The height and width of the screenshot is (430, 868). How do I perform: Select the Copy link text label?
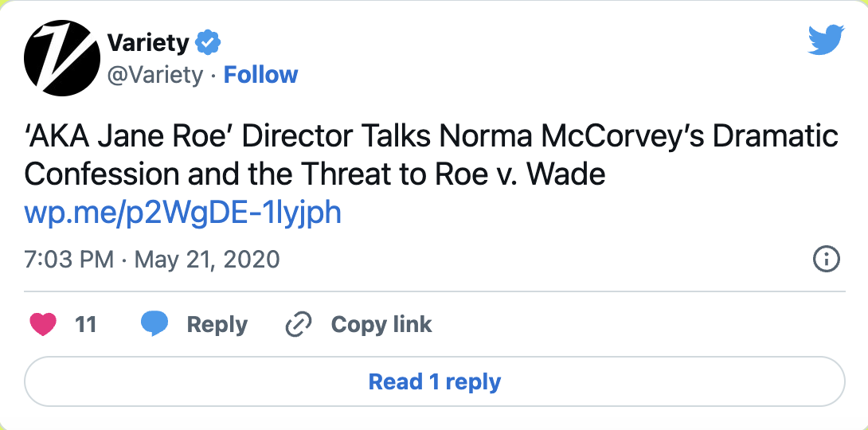(381, 325)
